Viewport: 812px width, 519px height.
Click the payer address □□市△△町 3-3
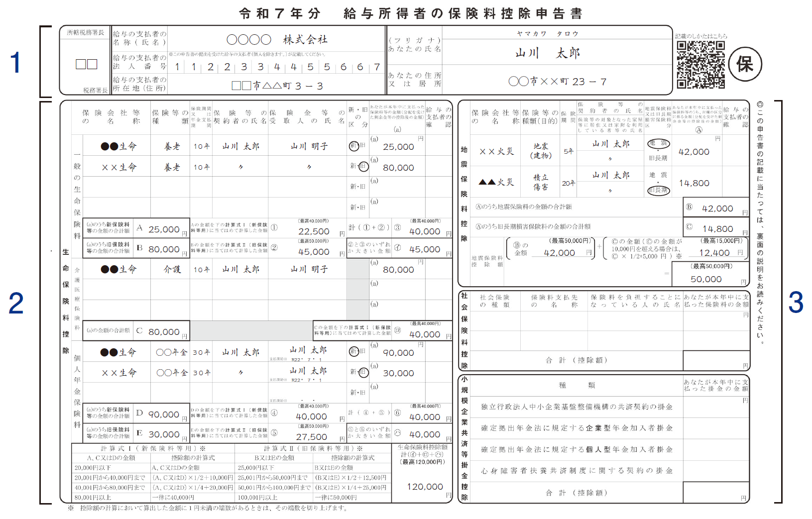[276, 86]
